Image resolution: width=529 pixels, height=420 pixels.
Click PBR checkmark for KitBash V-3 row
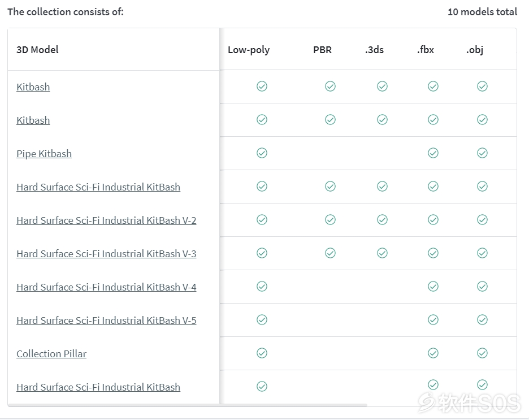point(330,253)
